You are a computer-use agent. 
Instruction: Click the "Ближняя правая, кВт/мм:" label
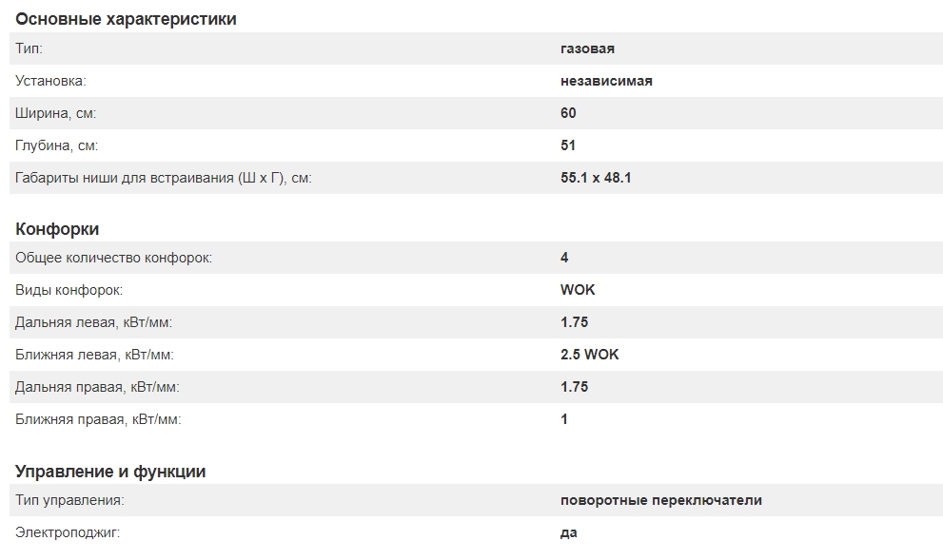tap(98, 419)
